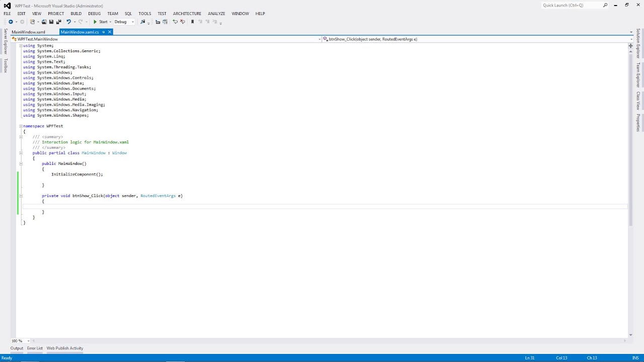Open the Server Explorer side tab
This screenshot has width=644, height=362.
pos(6,41)
